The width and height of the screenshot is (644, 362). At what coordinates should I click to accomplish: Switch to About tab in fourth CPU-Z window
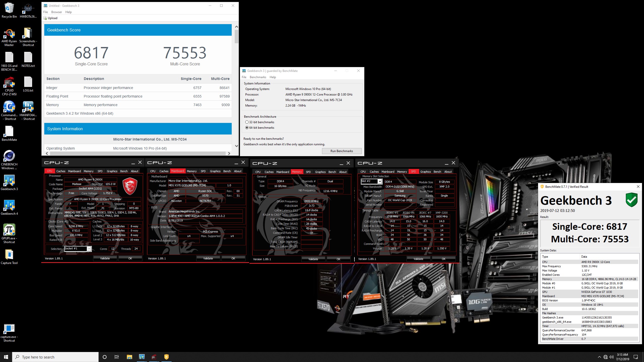pos(448,172)
